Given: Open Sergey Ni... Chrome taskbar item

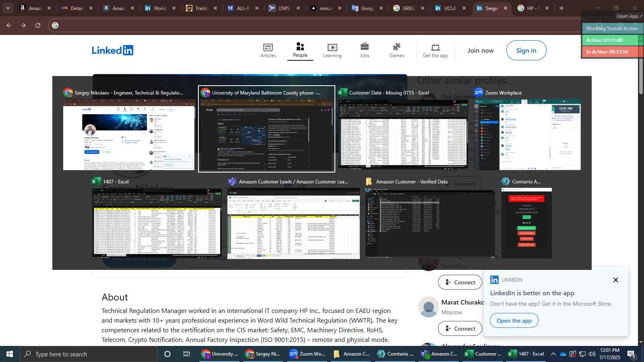Looking at the screenshot, I should click(263, 354).
